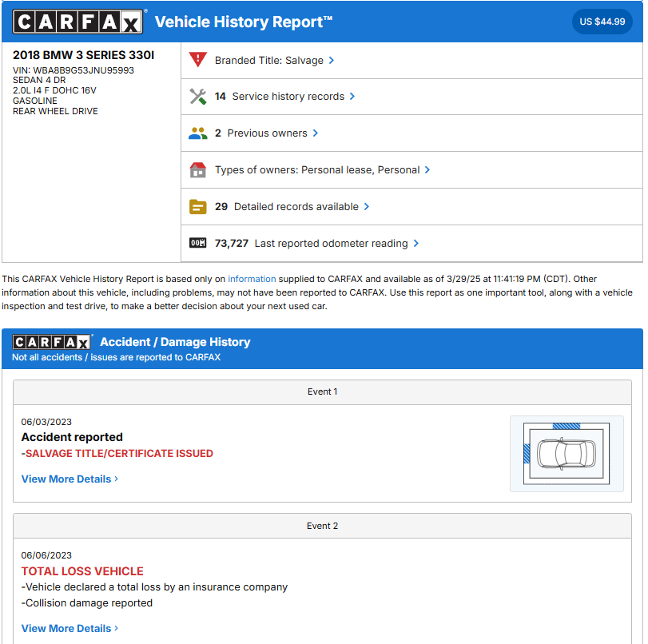Select the Event 2 header bar
The width and height of the screenshot is (648, 644).
pos(322,526)
